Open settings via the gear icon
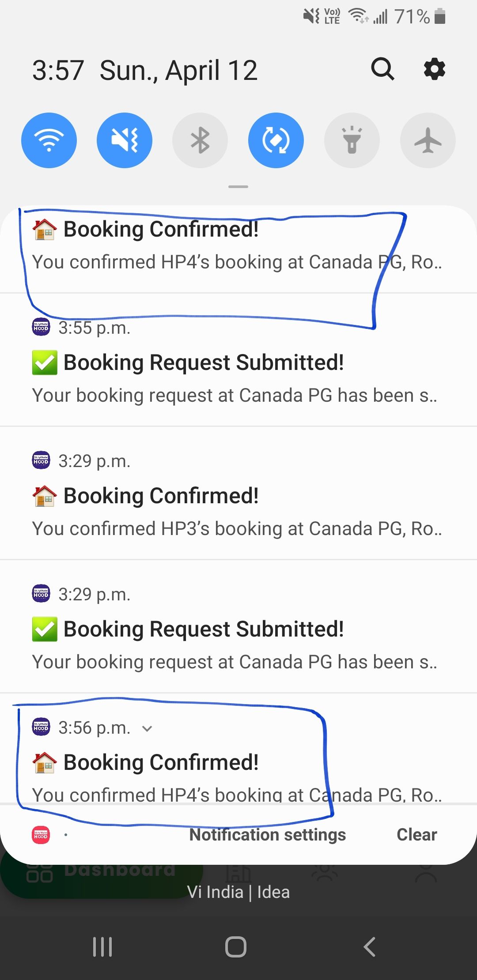The height and width of the screenshot is (980, 477). [x=435, y=69]
